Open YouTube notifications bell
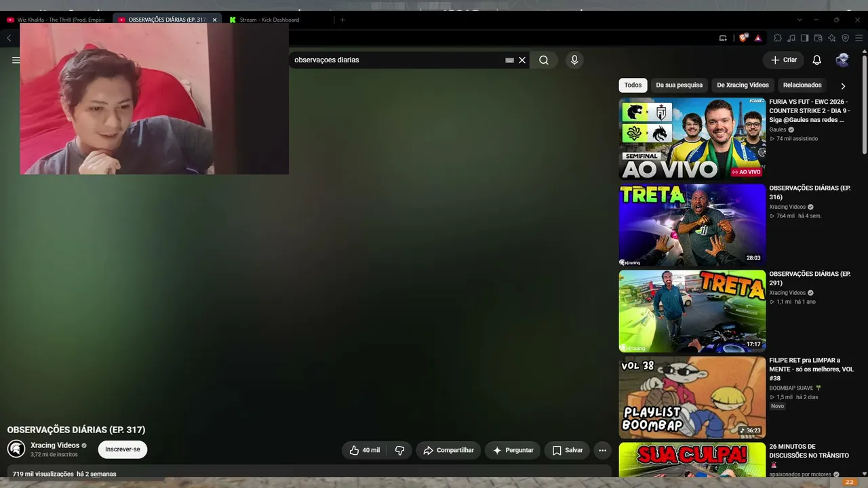The image size is (868, 488). 816,60
